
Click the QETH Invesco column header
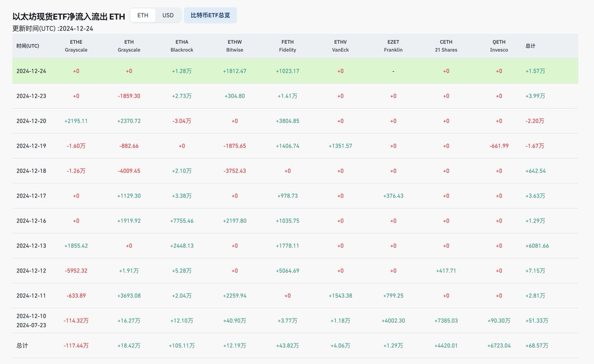[499, 46]
